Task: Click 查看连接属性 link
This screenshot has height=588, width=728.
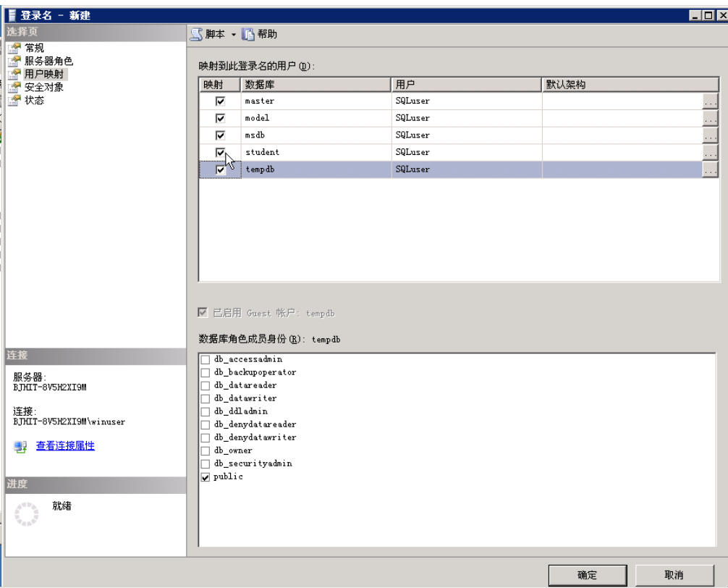Action: click(x=65, y=445)
